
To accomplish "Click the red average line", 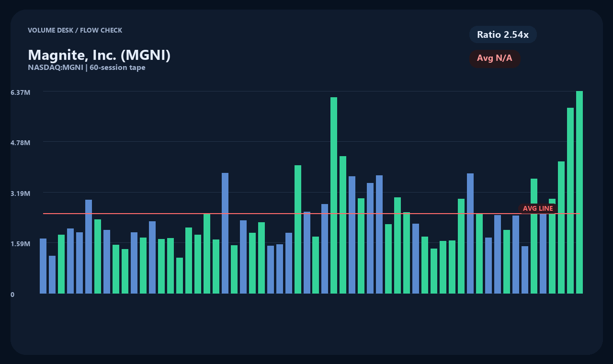I will tap(311, 214).
